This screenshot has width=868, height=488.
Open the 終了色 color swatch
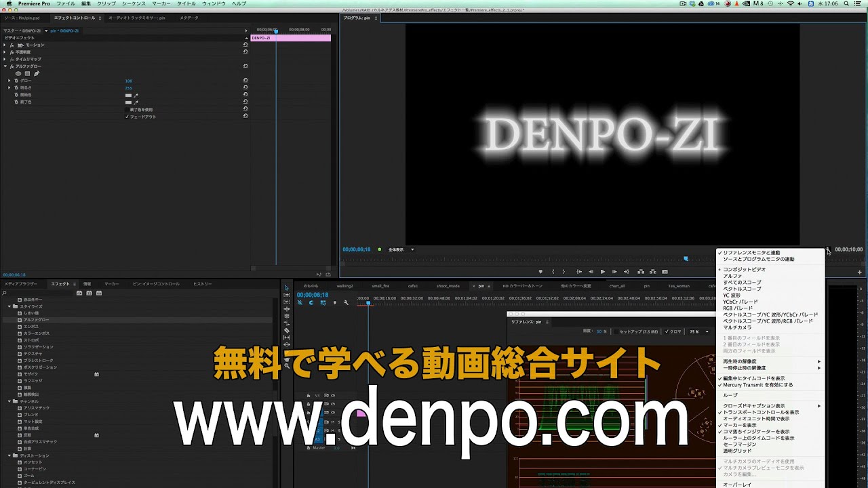tap(128, 102)
